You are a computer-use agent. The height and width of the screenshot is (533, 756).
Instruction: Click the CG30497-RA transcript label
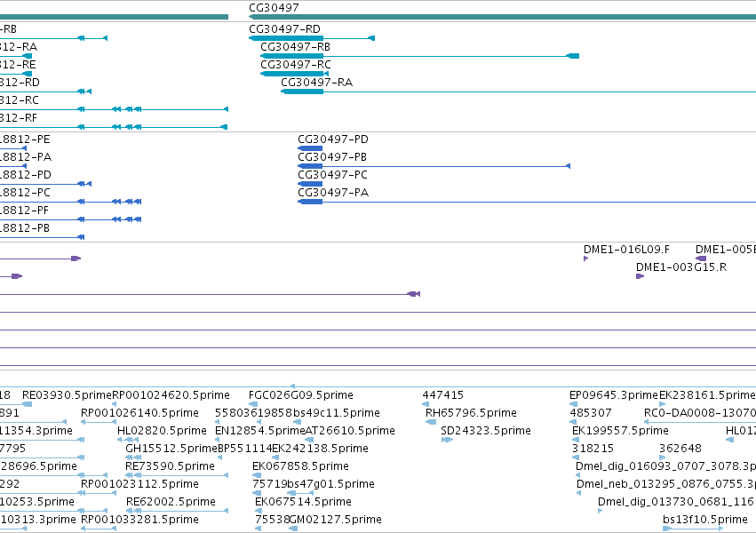point(317,83)
